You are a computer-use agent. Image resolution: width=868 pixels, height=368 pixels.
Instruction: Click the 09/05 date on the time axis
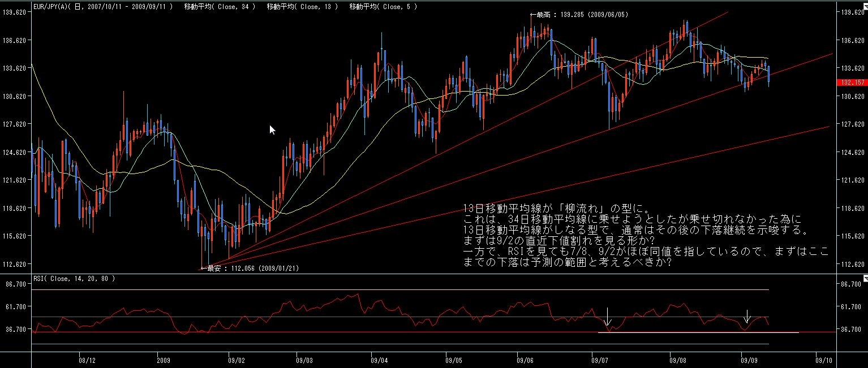[454, 360]
